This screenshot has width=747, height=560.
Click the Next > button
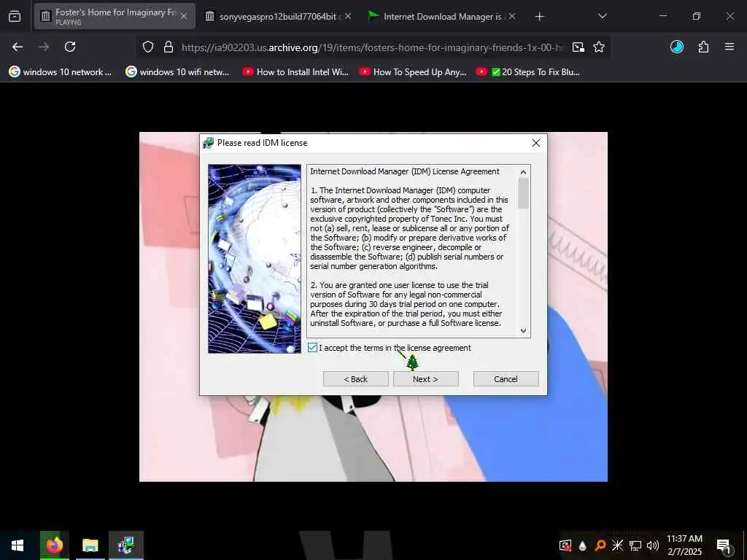click(425, 379)
